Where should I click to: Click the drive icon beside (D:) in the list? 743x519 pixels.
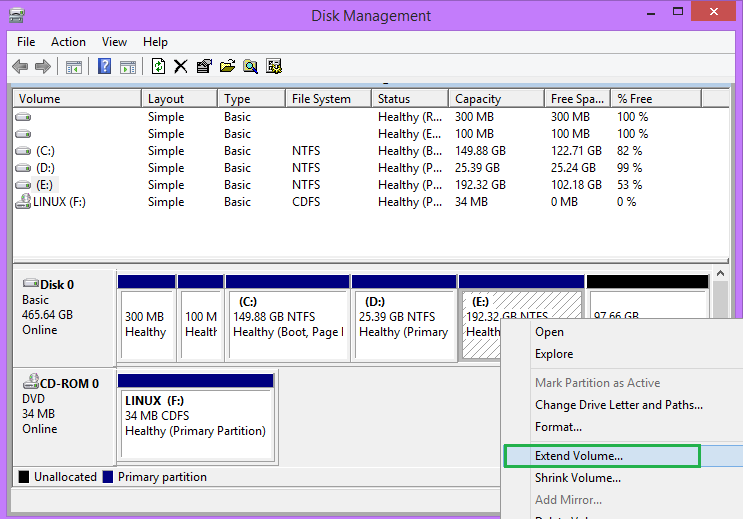tap(23, 168)
